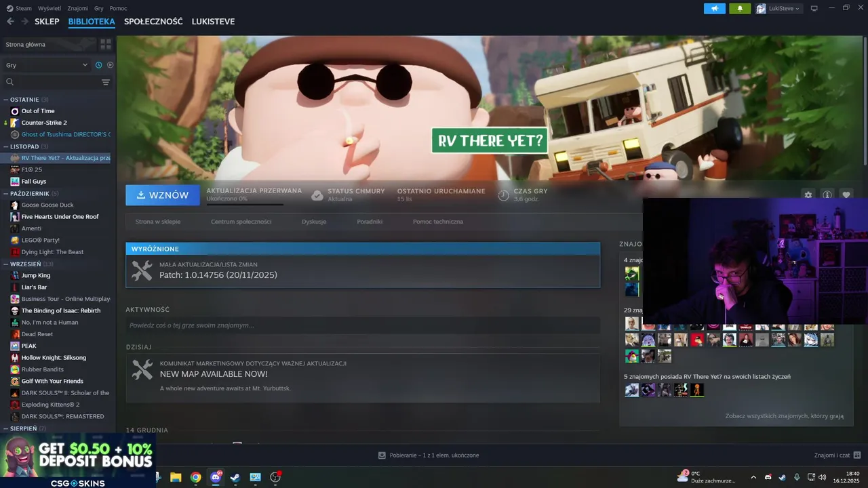
Task: Open the Steam menu
Action: click(19, 8)
